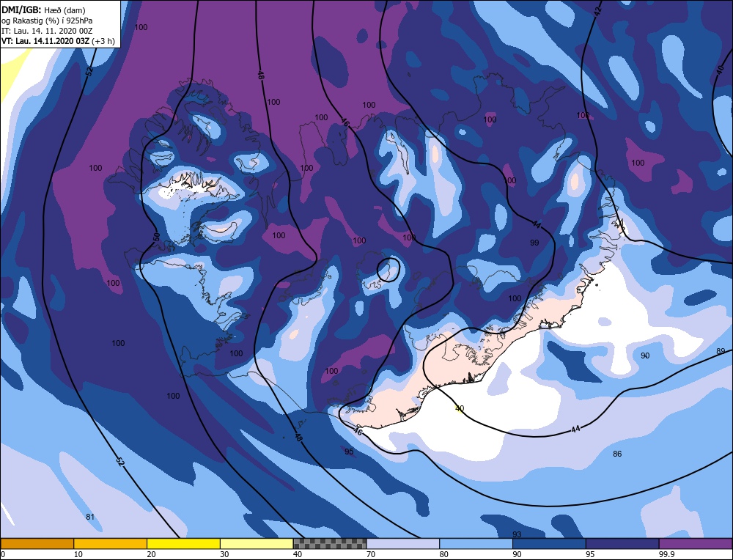733x560 pixels.
Task: Click the dark navy 95–99.9 legend swatch
Action: [x=622, y=543]
